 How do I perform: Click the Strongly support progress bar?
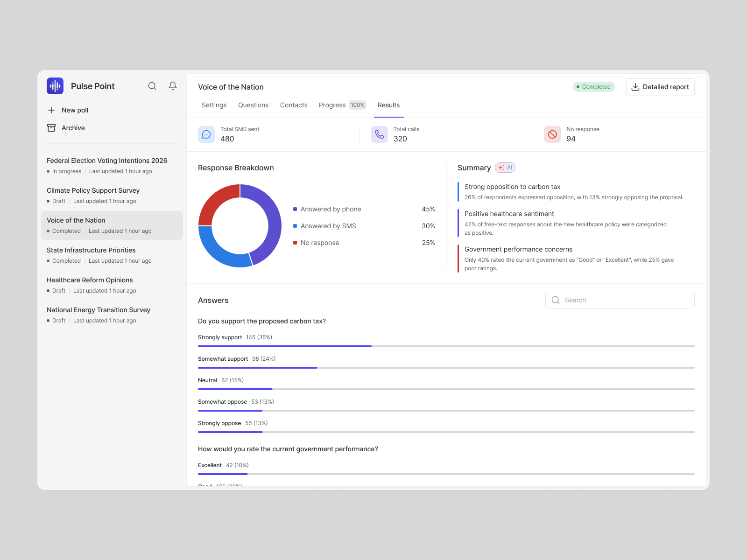coord(446,346)
